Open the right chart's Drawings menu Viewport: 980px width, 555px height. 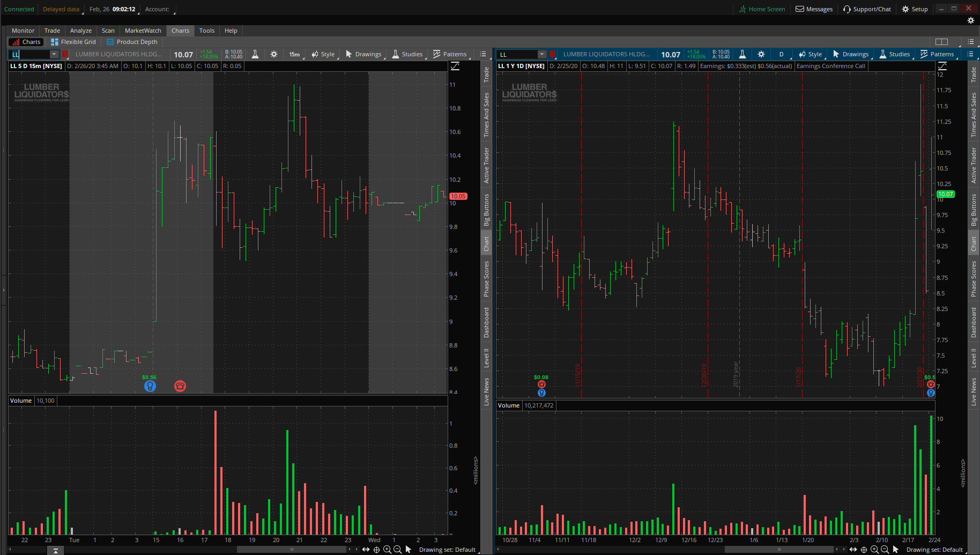[x=851, y=54]
